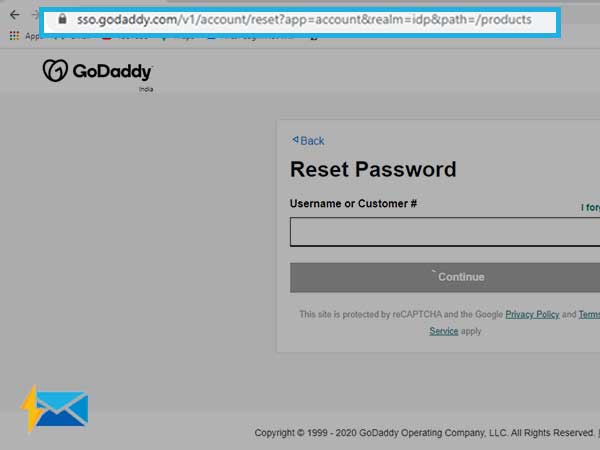
Task: Click the Continue button
Action: 445,277
